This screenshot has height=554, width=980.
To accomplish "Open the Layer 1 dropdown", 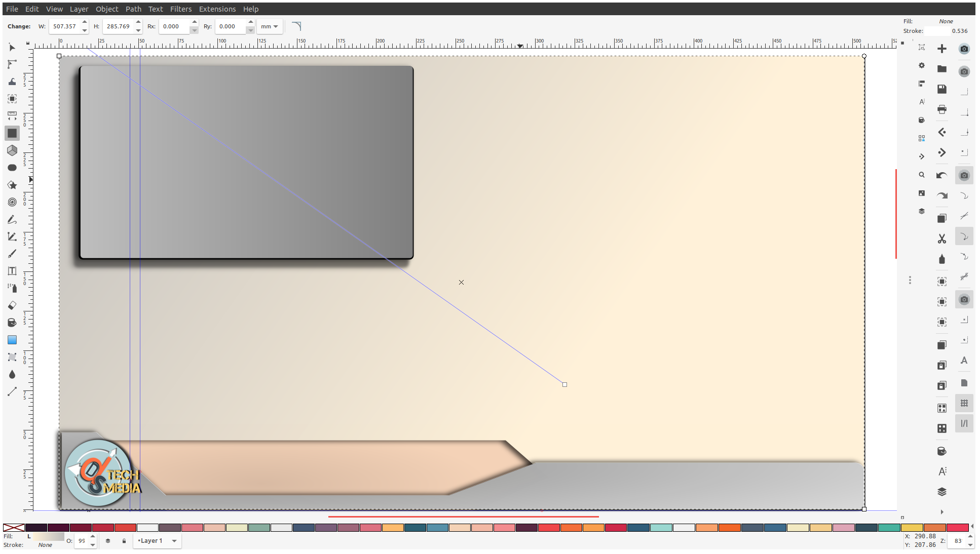I will [158, 541].
